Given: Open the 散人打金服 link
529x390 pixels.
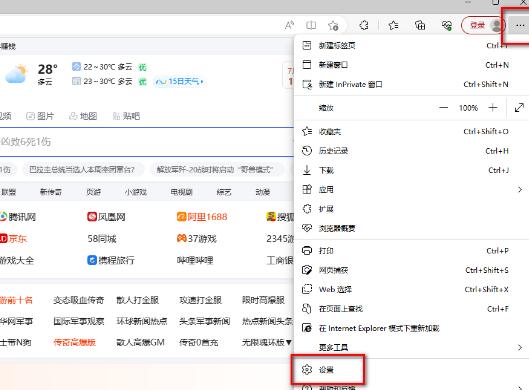Looking at the screenshot, I should click(138, 300).
